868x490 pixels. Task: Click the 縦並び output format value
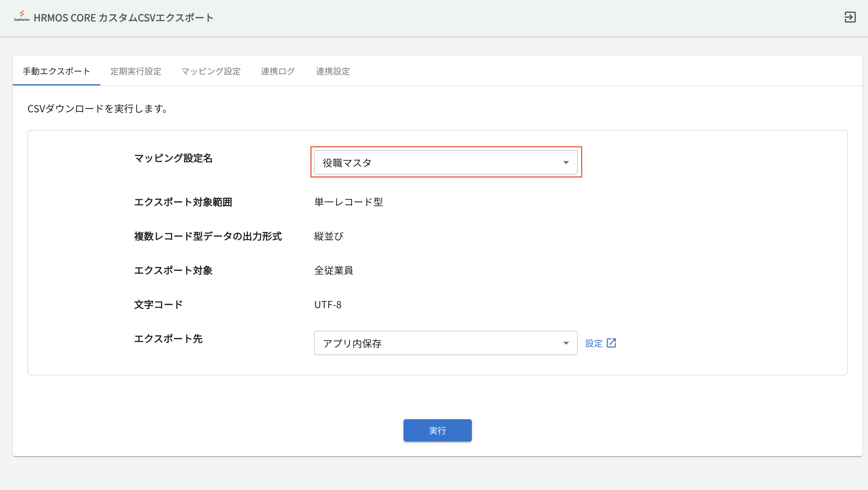click(x=328, y=236)
